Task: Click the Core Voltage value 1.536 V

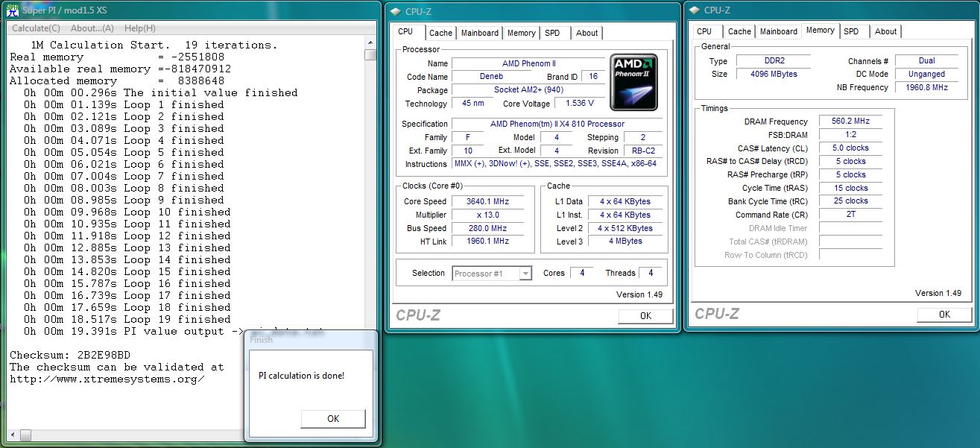Action: (x=580, y=104)
